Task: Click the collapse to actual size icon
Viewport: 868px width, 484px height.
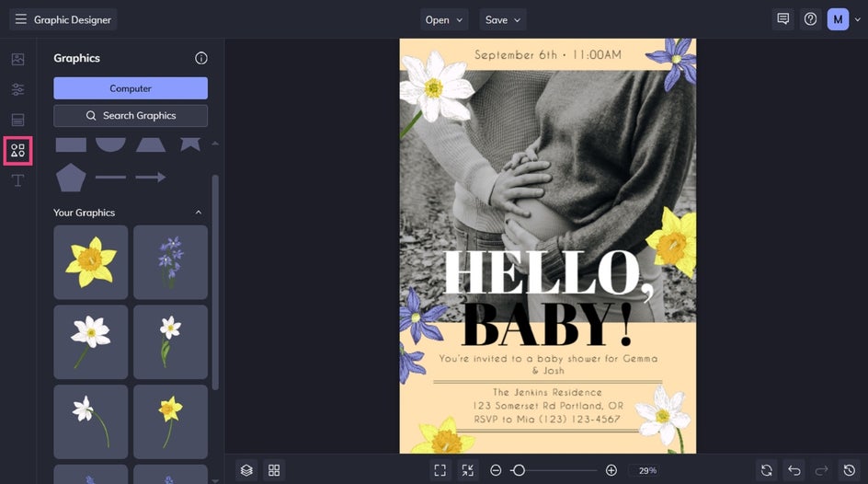Action: click(468, 470)
